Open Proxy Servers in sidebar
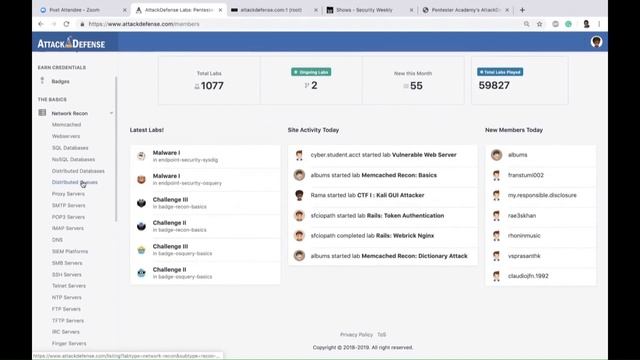The height and width of the screenshot is (360, 640). click(x=68, y=194)
